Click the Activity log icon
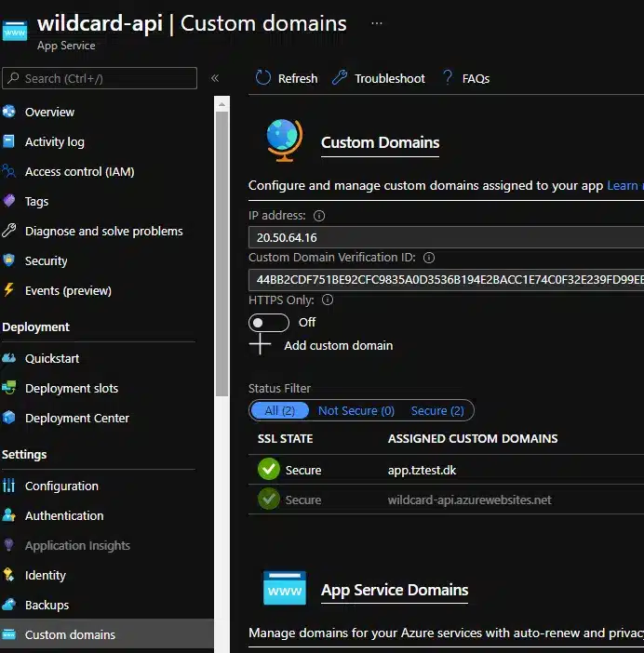 point(8,141)
